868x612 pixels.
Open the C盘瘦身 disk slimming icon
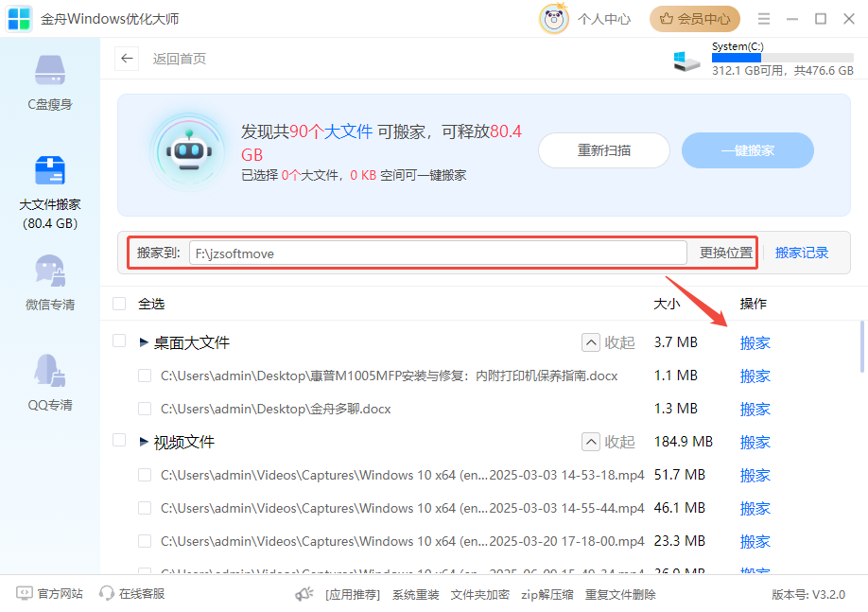click(x=50, y=70)
